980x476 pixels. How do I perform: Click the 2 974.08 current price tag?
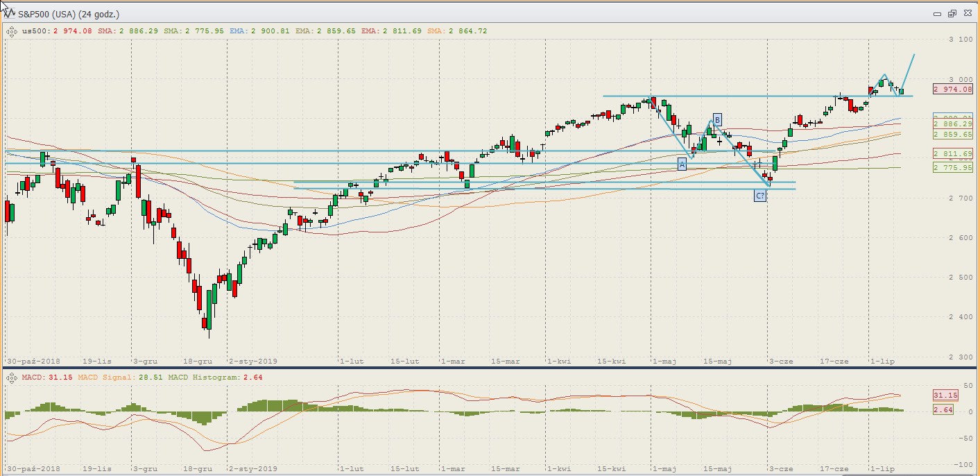click(953, 89)
